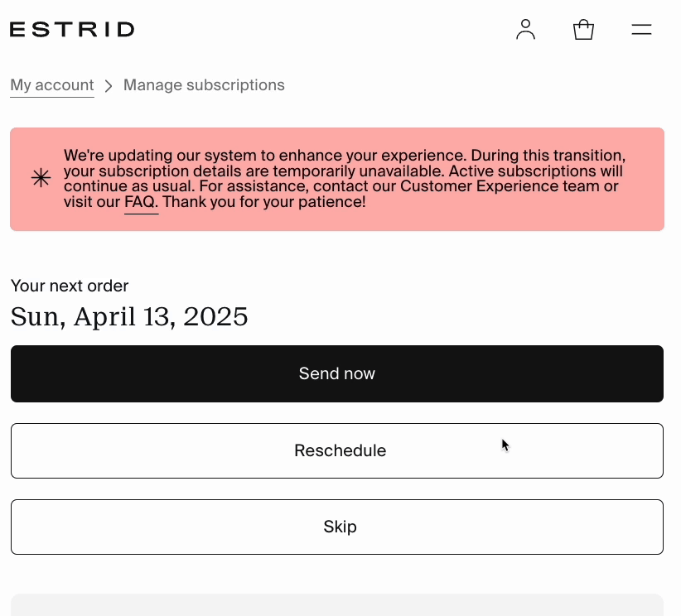Select the Manage subscriptions breadcrumb
This screenshot has height=616, width=681.
click(x=204, y=85)
